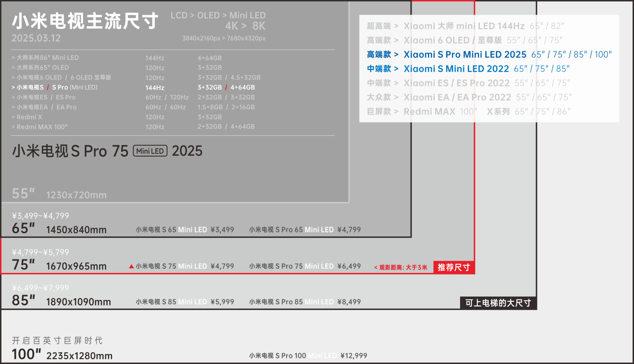The width and height of the screenshot is (634, 364).
Task: Select 小米电视 S 75 Mini LED ¥4,799
Action: tap(185, 266)
